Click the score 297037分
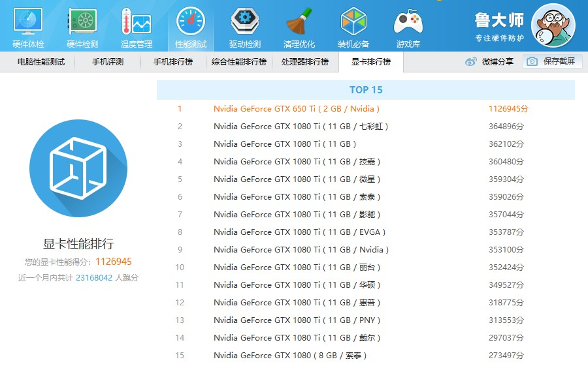588x368 pixels. point(506,337)
